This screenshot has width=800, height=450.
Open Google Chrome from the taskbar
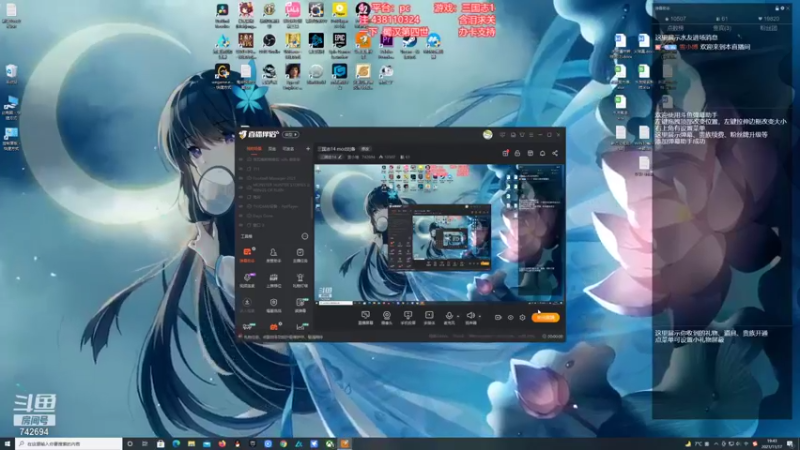pyautogui.click(x=283, y=444)
